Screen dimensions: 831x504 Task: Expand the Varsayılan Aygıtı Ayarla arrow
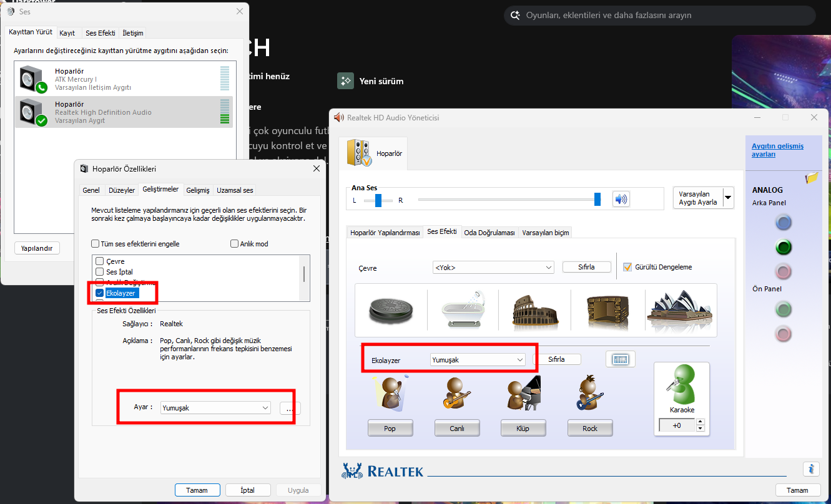tap(728, 198)
